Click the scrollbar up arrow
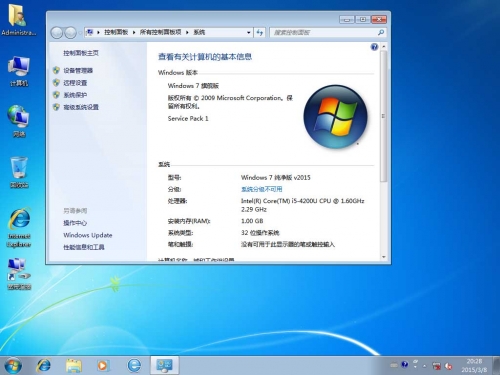Image resolution: width=500 pixels, height=375 pixels. [384, 47]
